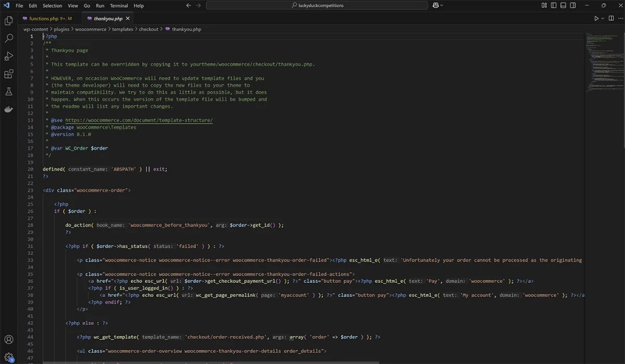
Task: Click the VS Code logo icon
Action: pyautogui.click(x=6, y=5)
